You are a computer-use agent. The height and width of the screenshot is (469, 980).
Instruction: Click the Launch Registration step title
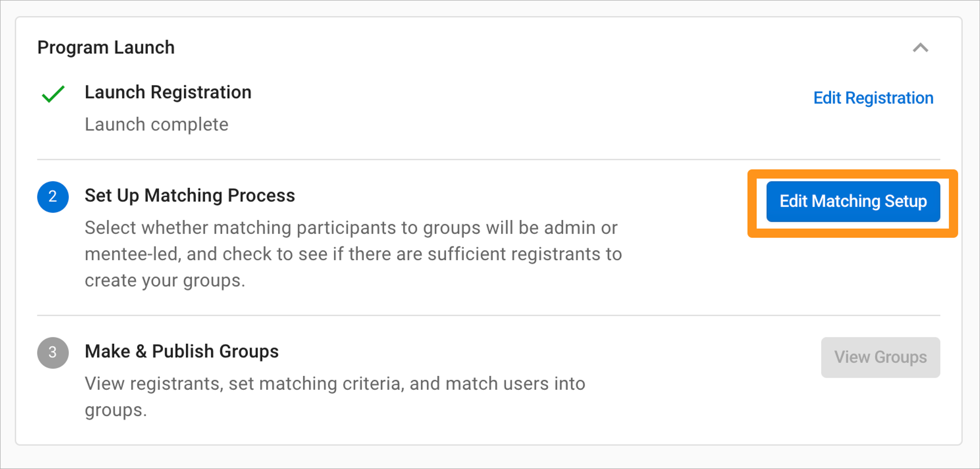pos(168,92)
